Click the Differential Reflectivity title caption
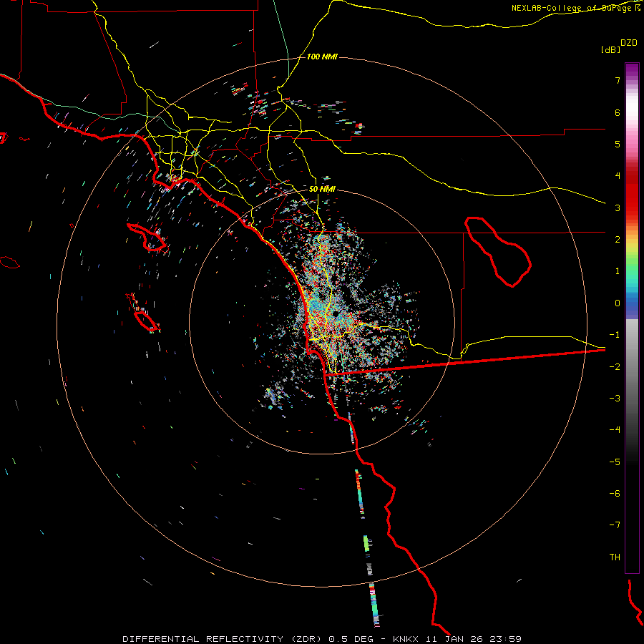The image size is (644, 644). click(322, 639)
